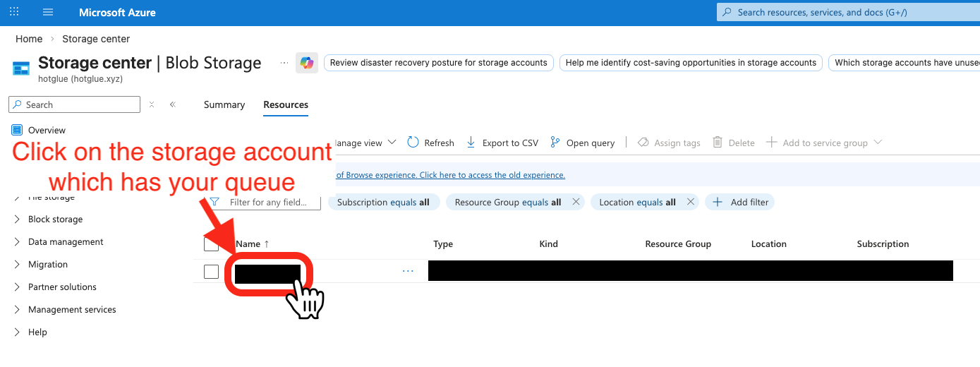Switch to the Resources tab
Image resolution: width=980 pixels, height=367 pixels.
286,104
